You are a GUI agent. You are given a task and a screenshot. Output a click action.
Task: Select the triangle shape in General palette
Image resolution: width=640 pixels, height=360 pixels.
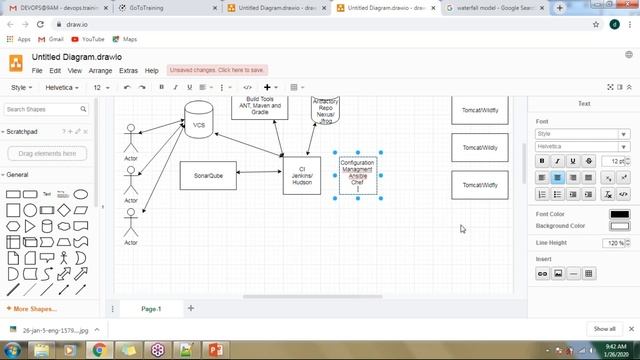[30, 226]
